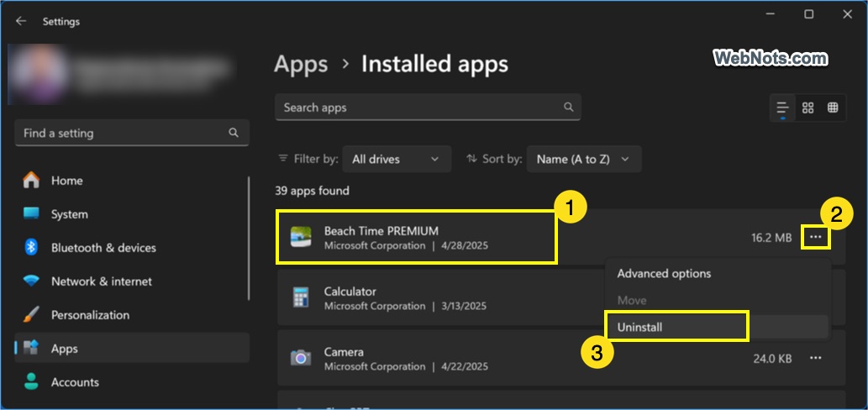Open more options for Camera
The image size is (868, 410).
pyautogui.click(x=815, y=358)
